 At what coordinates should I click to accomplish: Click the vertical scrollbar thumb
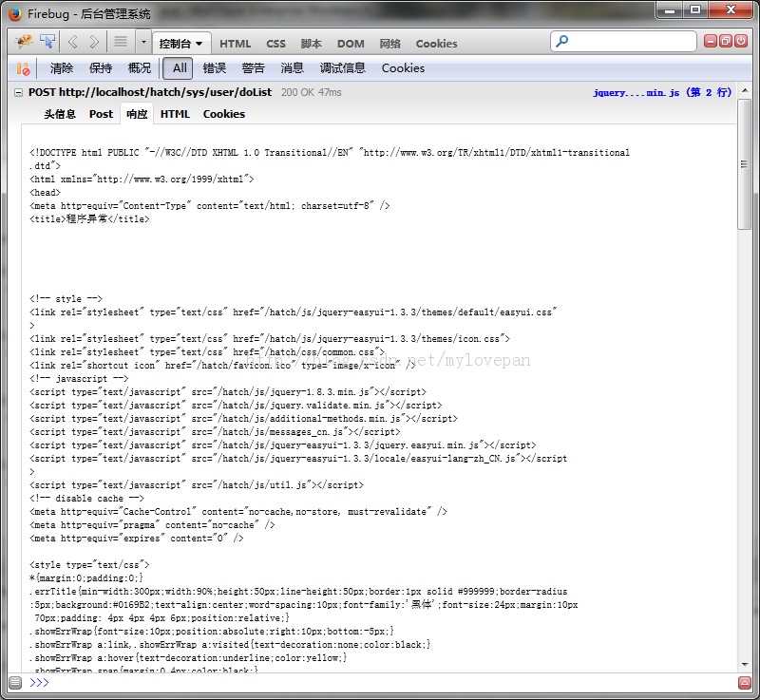pyautogui.click(x=744, y=164)
